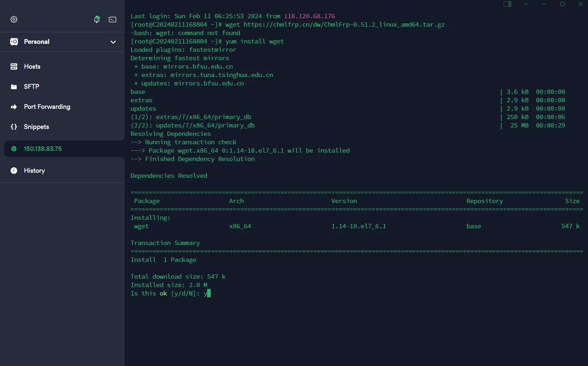Collapse the Personal workspace chevron
Viewport: 588px width, 366px height.
point(113,42)
